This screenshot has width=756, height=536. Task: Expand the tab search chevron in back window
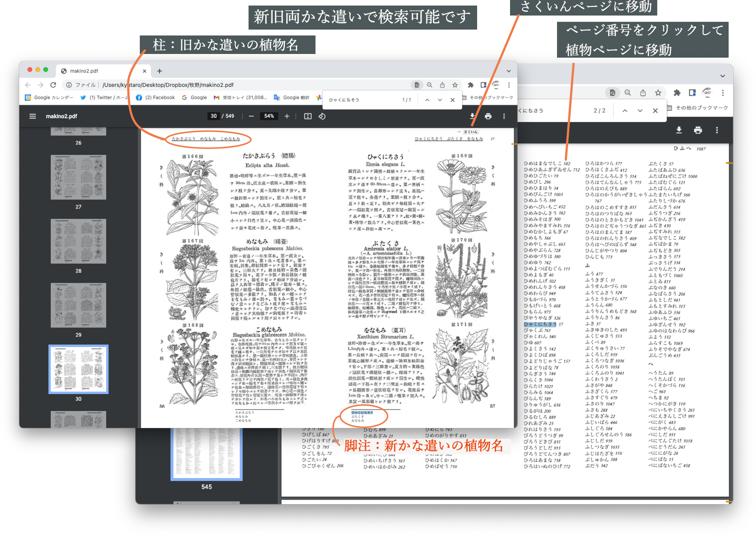[722, 76]
